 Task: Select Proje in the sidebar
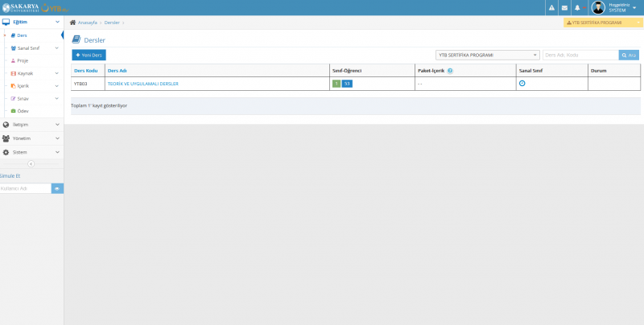(23, 60)
